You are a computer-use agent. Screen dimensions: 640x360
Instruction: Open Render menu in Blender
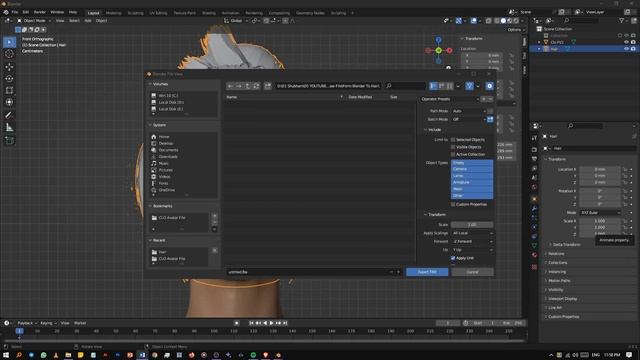click(x=40, y=12)
